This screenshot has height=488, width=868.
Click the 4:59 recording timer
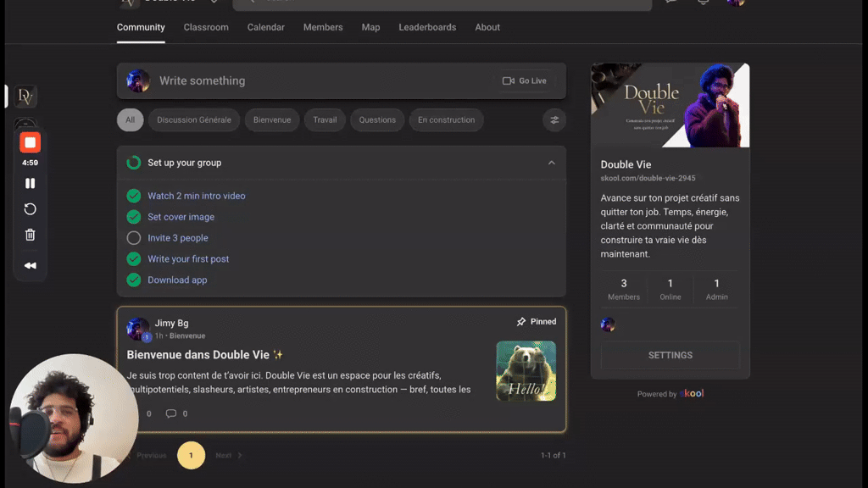tap(30, 163)
